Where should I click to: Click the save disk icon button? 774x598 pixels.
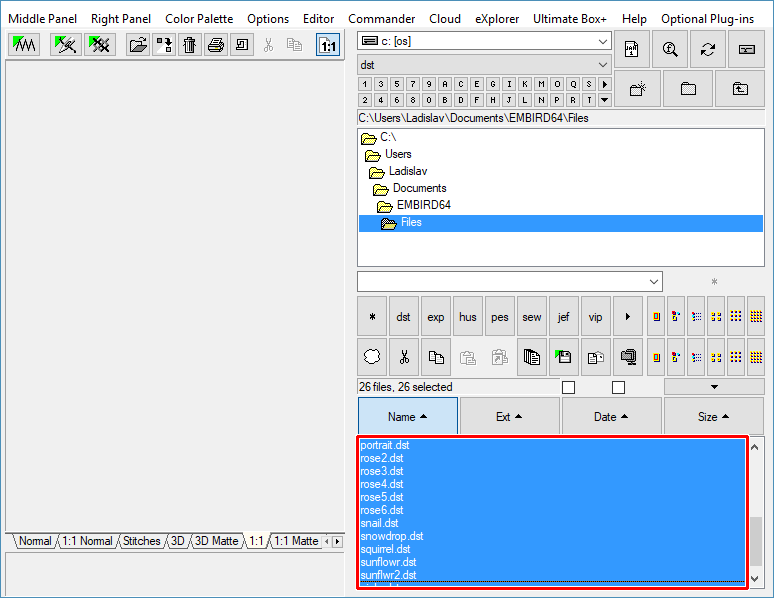click(x=563, y=356)
